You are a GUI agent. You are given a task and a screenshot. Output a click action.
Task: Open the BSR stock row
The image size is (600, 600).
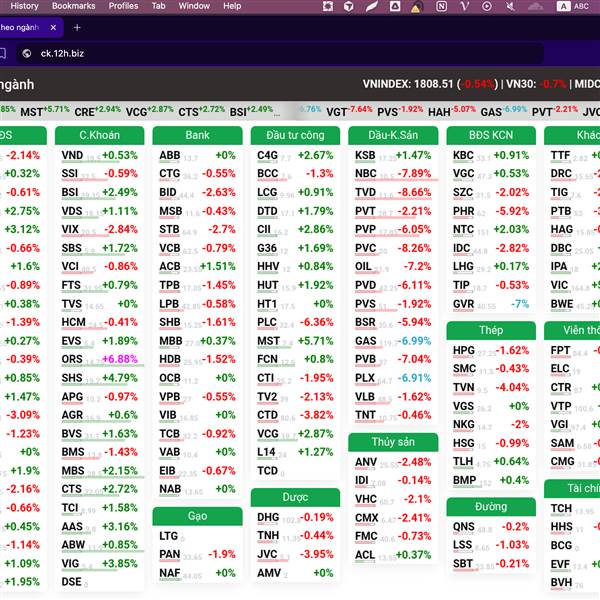coord(393,322)
